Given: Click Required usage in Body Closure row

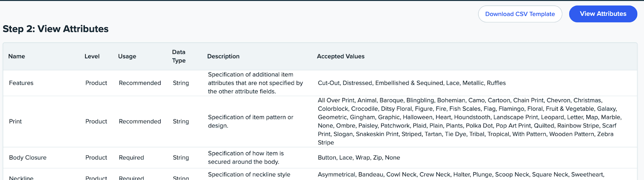Looking at the screenshot, I should point(131,157).
